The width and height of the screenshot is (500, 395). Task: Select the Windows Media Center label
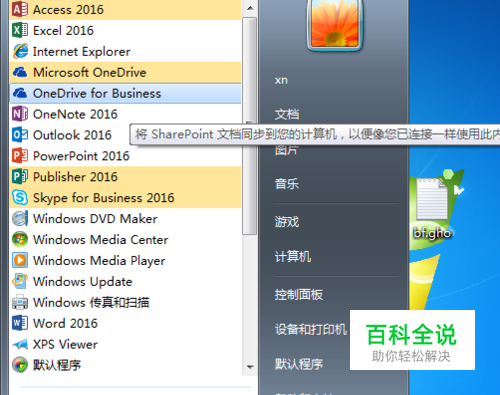click(101, 240)
